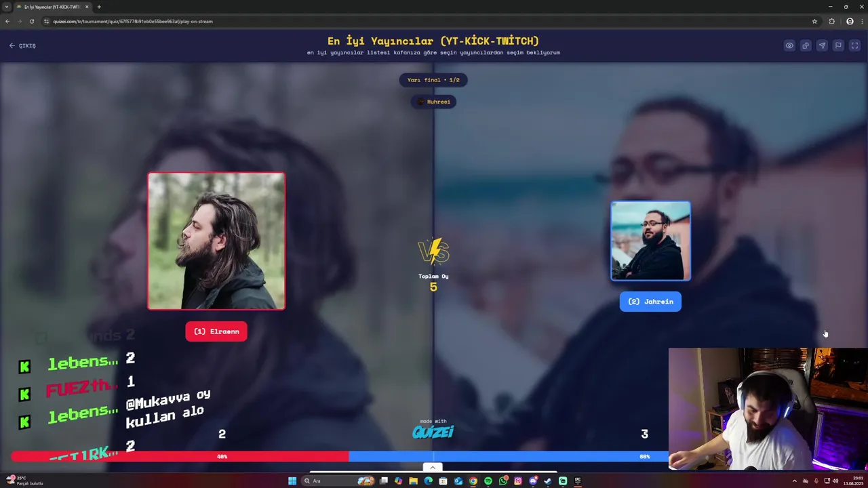The image size is (868, 488).
Task: Open File Explorer from the taskbar
Action: coord(413,481)
